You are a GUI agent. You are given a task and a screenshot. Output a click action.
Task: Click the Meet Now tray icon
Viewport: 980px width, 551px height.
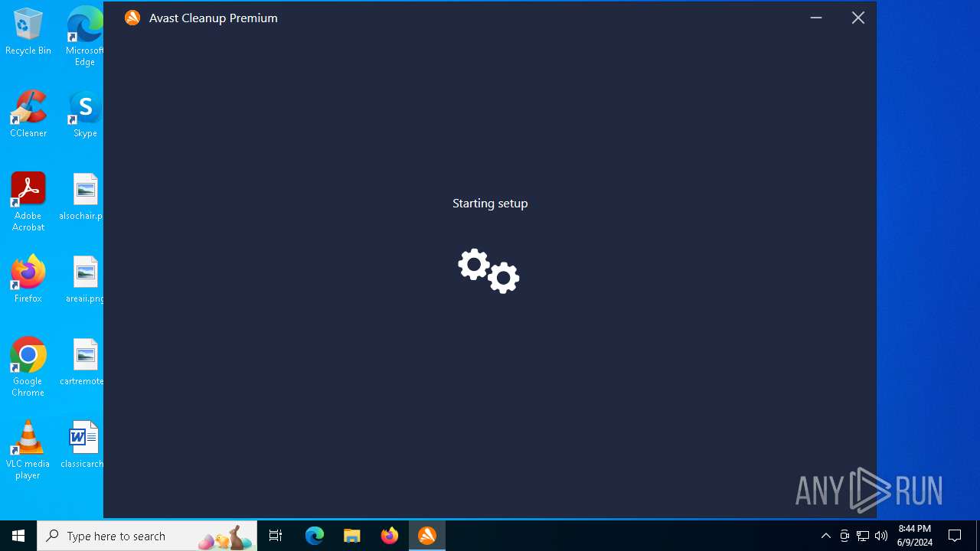coord(844,536)
